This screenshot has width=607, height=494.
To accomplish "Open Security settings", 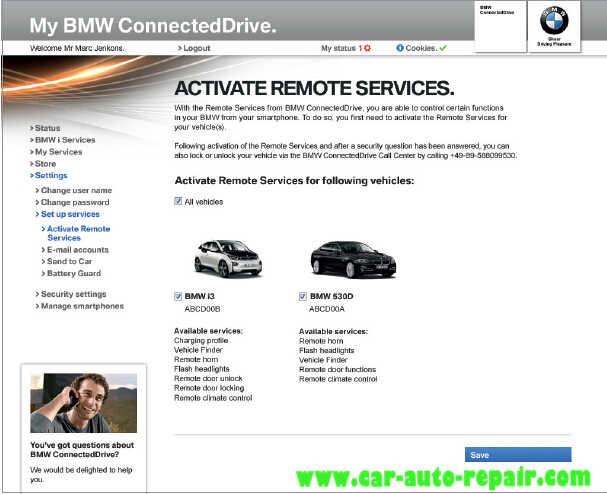I will click(x=71, y=294).
